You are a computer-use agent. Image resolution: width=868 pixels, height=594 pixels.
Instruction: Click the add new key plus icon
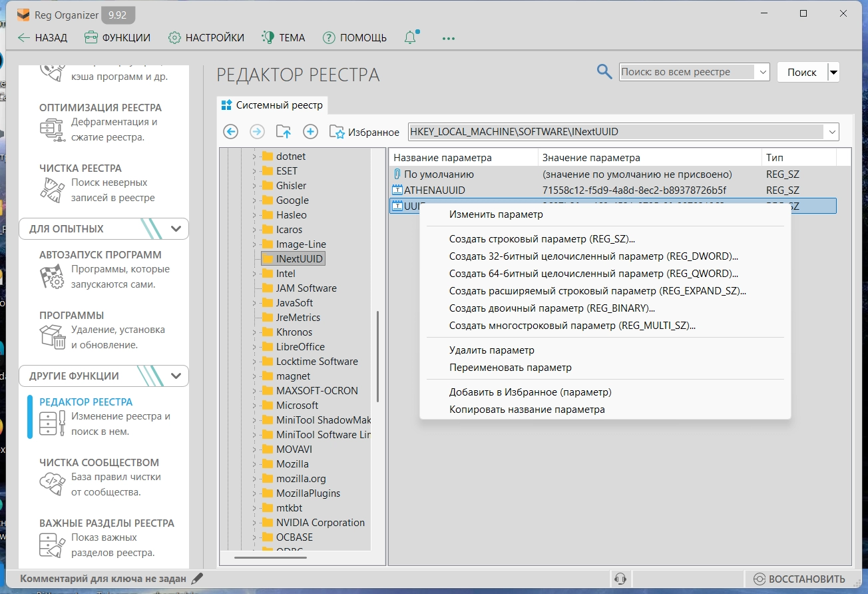(311, 132)
